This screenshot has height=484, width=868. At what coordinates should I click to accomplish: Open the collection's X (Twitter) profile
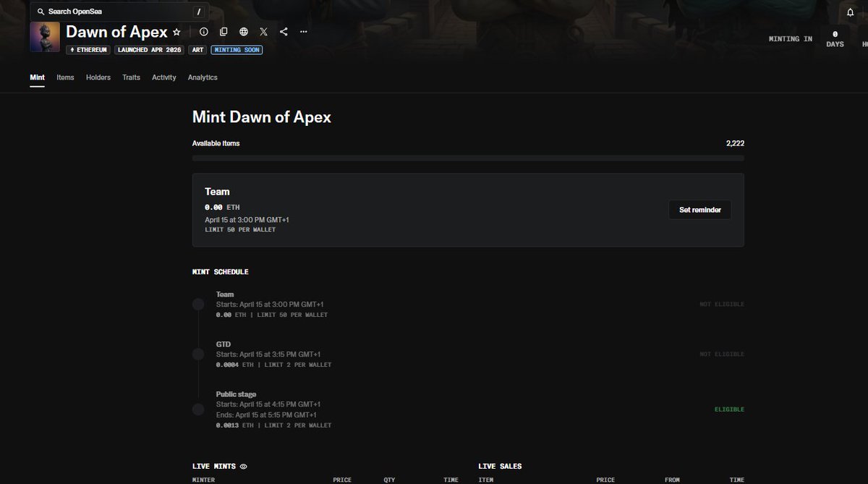(x=263, y=32)
